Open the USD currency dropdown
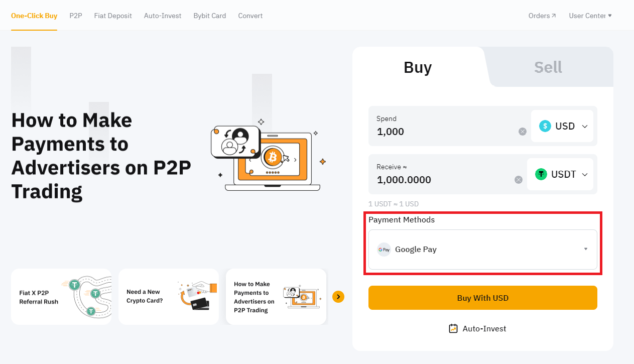 point(562,126)
